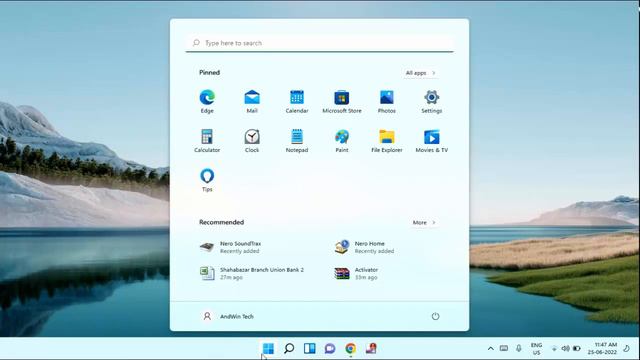
Task: Expand hidden system tray icons
Action: coord(491,348)
